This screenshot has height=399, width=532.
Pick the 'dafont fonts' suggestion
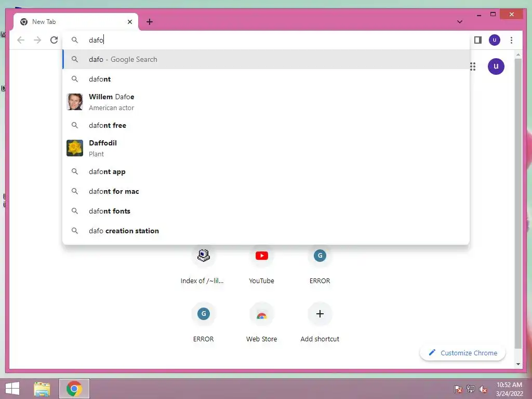point(266,211)
